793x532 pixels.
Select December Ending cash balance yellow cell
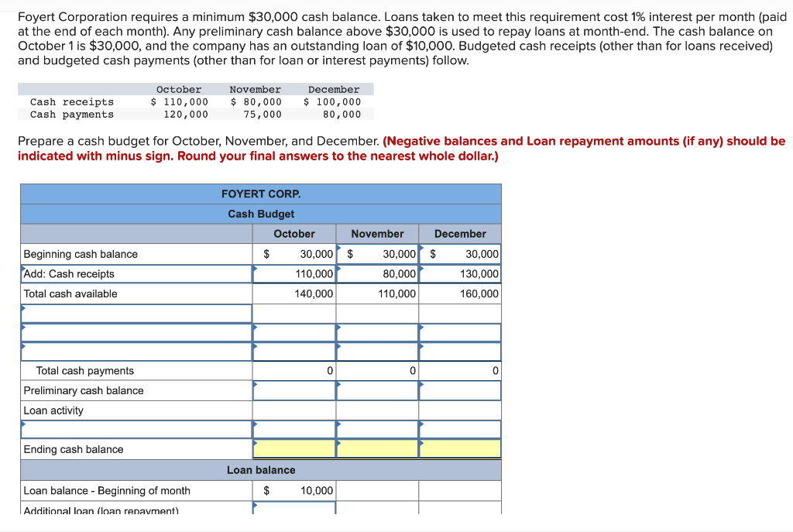(x=460, y=448)
